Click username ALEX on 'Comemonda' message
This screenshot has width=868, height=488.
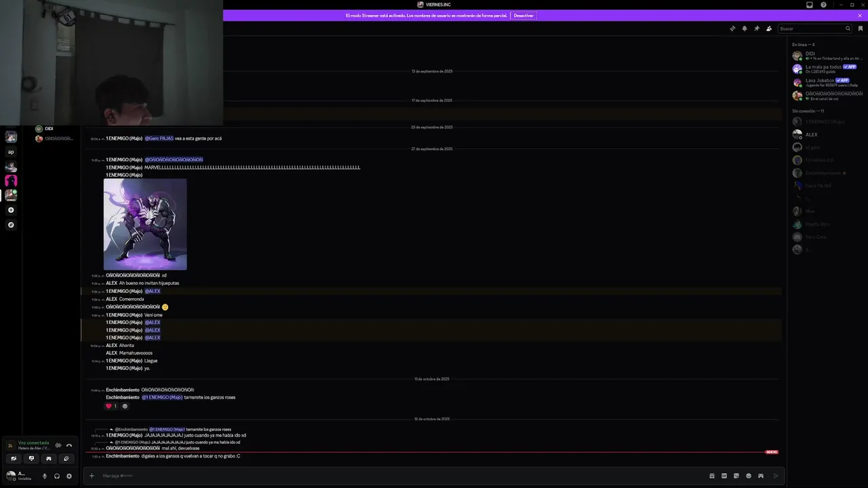click(111, 299)
